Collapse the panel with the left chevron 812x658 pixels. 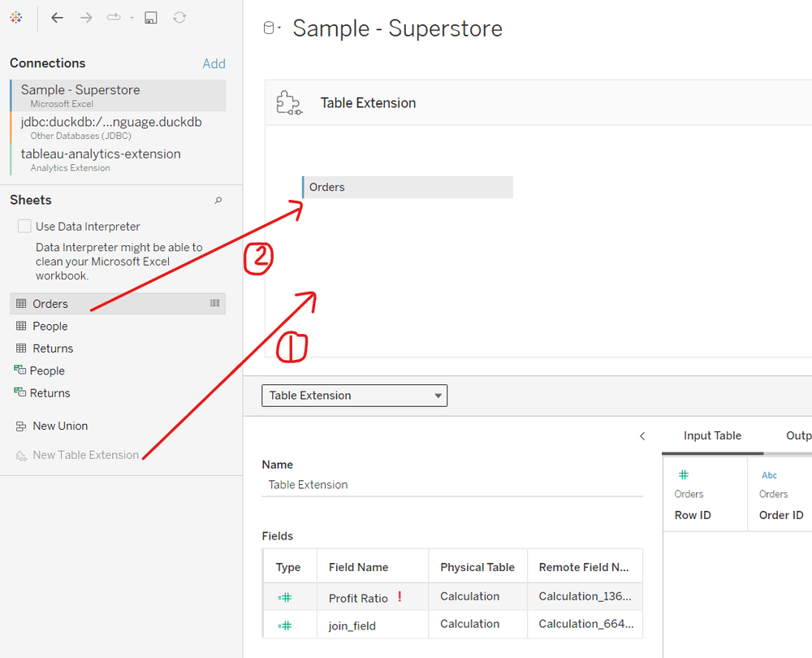[x=642, y=436]
